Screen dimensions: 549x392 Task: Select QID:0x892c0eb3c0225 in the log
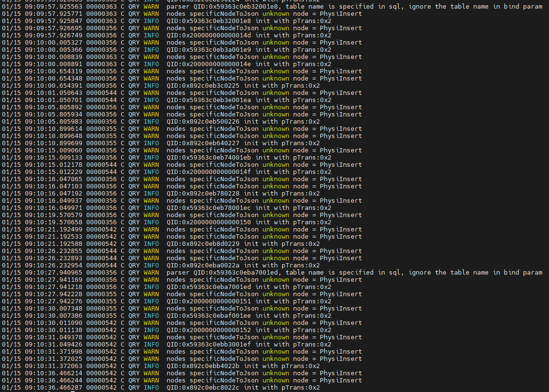[x=204, y=86]
